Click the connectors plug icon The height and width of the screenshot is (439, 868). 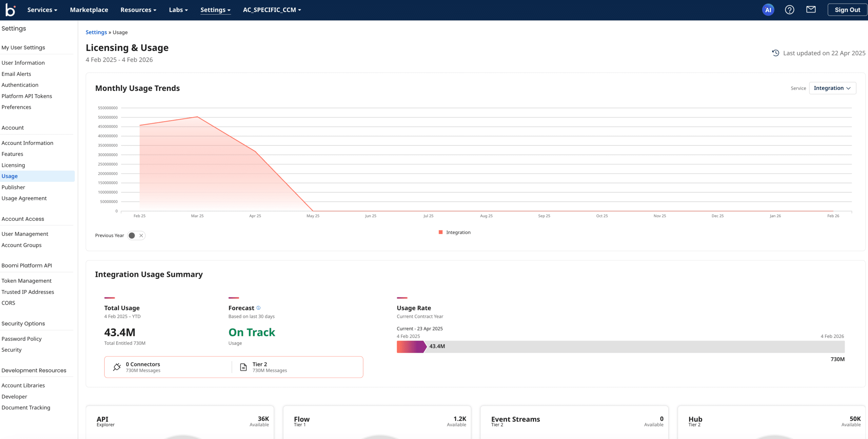tap(117, 367)
